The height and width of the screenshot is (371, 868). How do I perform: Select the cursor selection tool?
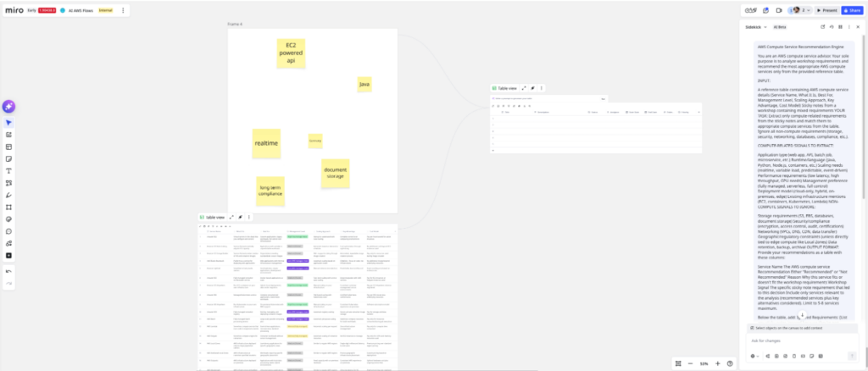click(8, 123)
